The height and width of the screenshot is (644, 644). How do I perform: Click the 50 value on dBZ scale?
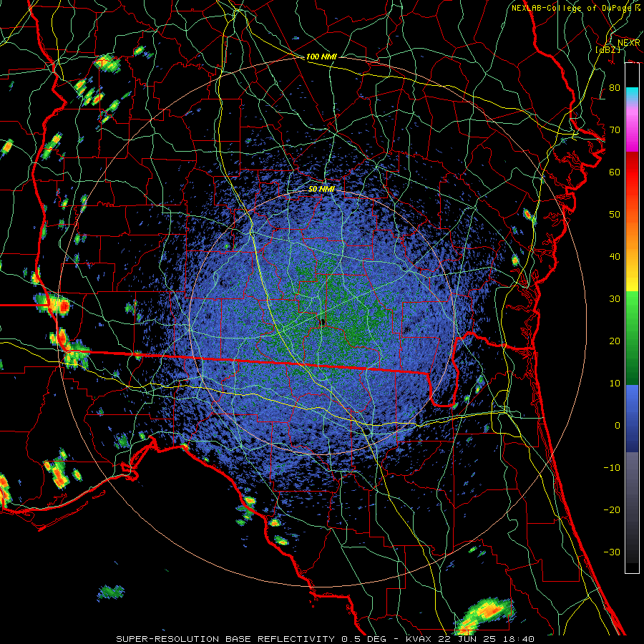pos(615,215)
